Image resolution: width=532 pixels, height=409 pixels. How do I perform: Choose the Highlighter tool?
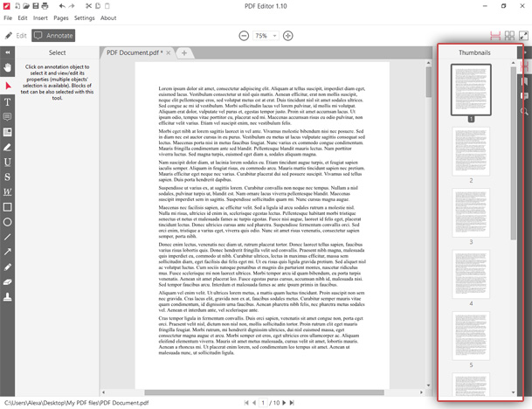(x=8, y=148)
